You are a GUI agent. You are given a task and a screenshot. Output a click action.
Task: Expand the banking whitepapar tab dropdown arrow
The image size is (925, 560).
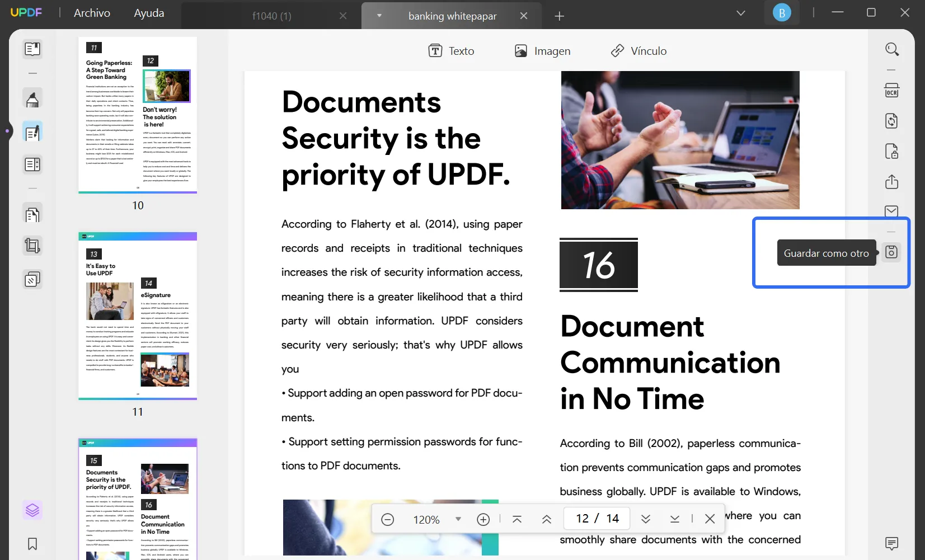pyautogui.click(x=379, y=16)
